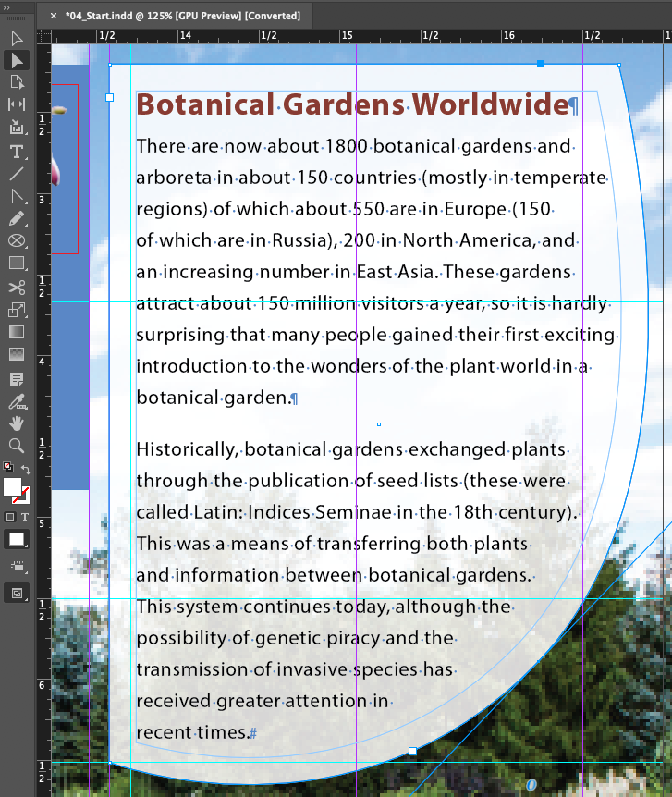This screenshot has height=797, width=672.
Task: Select the Note tool
Action: click(x=17, y=379)
